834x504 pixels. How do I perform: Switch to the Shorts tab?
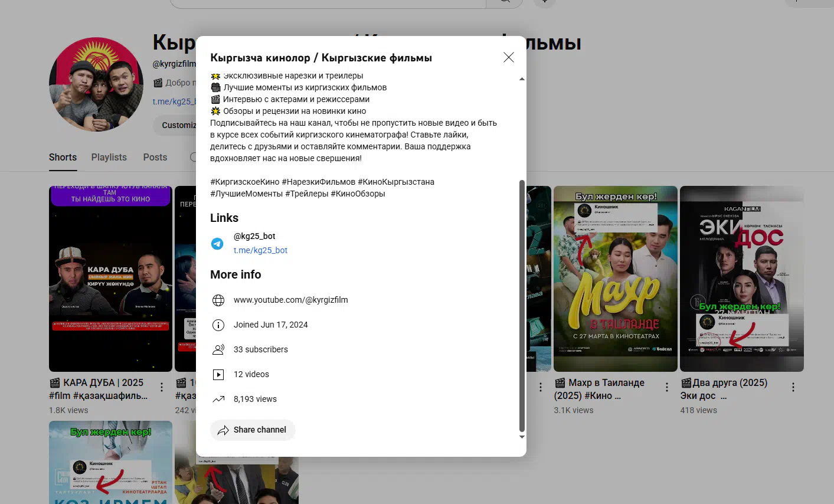63,157
